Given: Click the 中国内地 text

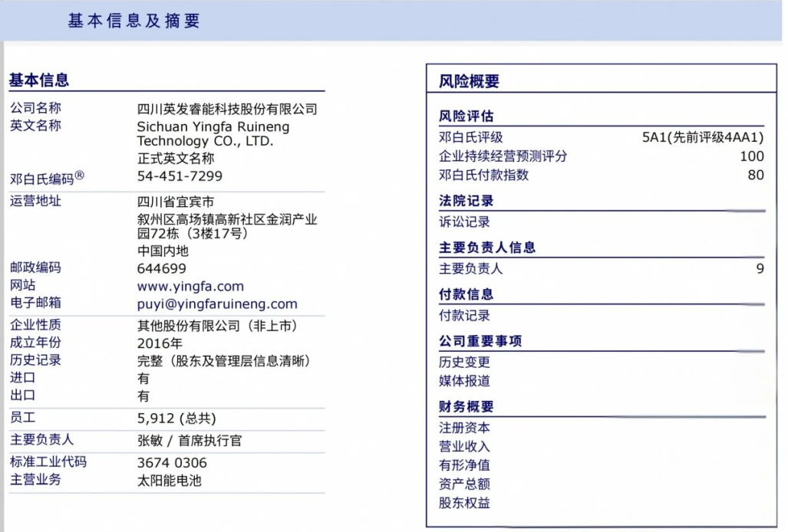Looking at the screenshot, I should [163, 251].
